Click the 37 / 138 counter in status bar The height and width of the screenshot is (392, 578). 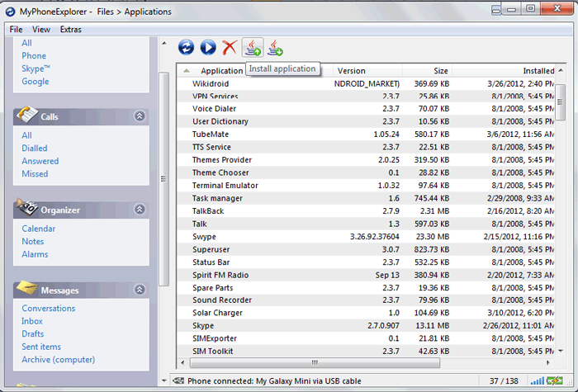pyautogui.click(x=504, y=381)
